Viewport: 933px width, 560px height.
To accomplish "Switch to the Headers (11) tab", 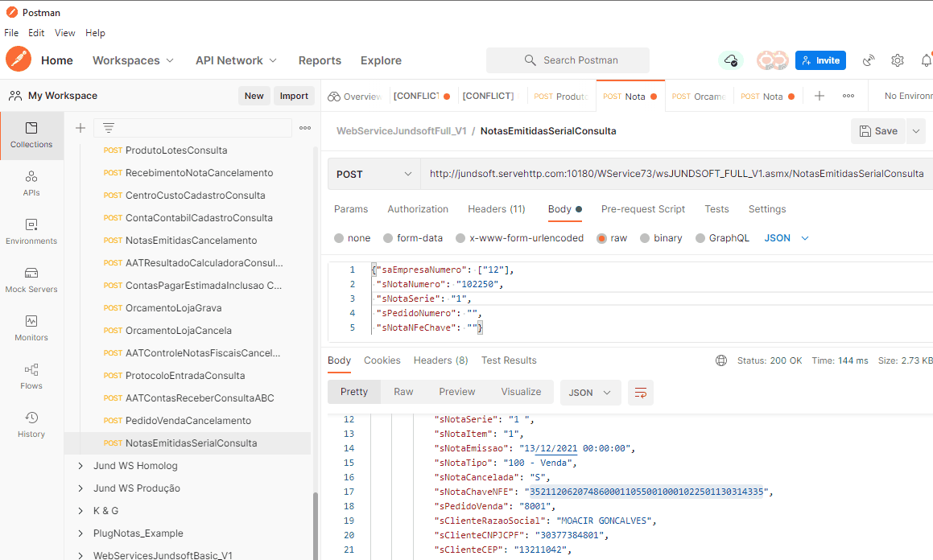I will point(496,209).
